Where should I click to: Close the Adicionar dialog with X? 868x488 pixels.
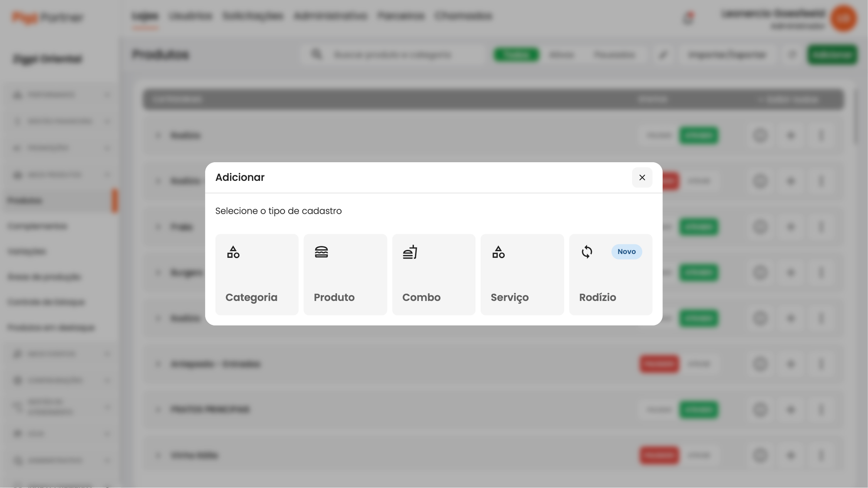[x=642, y=177]
